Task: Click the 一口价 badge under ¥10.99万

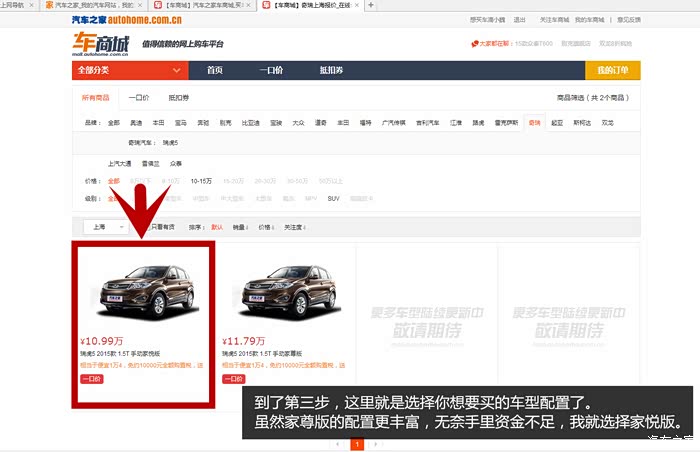Action: point(92,379)
